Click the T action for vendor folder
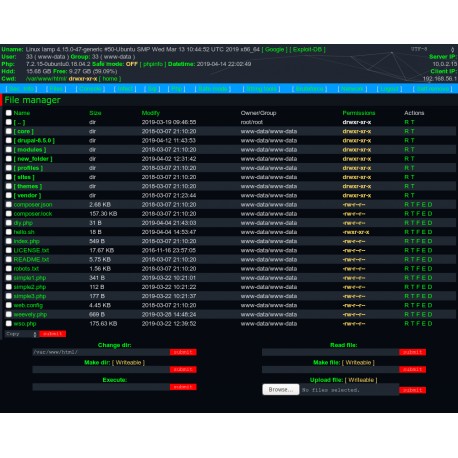 [412, 195]
